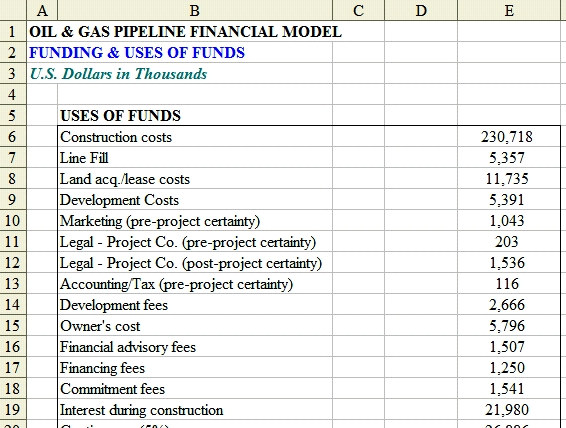
Task: Click the 'Land acq./lease costs' cell
Action: tap(195, 178)
